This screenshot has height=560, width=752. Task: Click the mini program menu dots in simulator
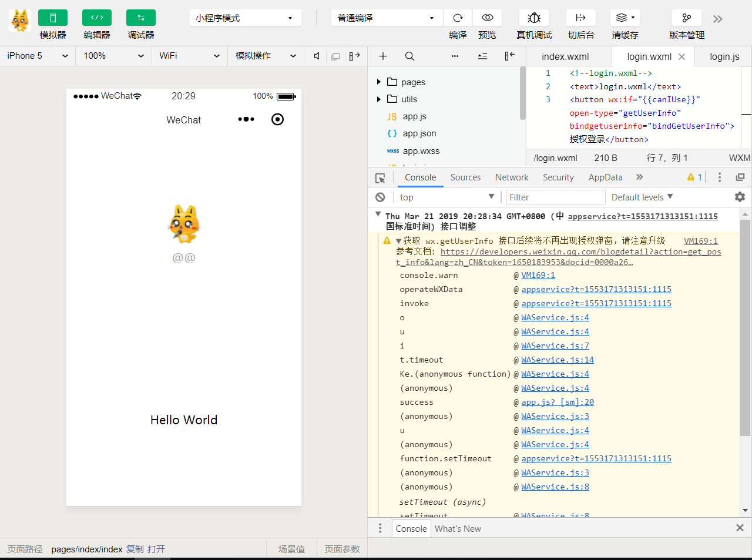tap(246, 119)
